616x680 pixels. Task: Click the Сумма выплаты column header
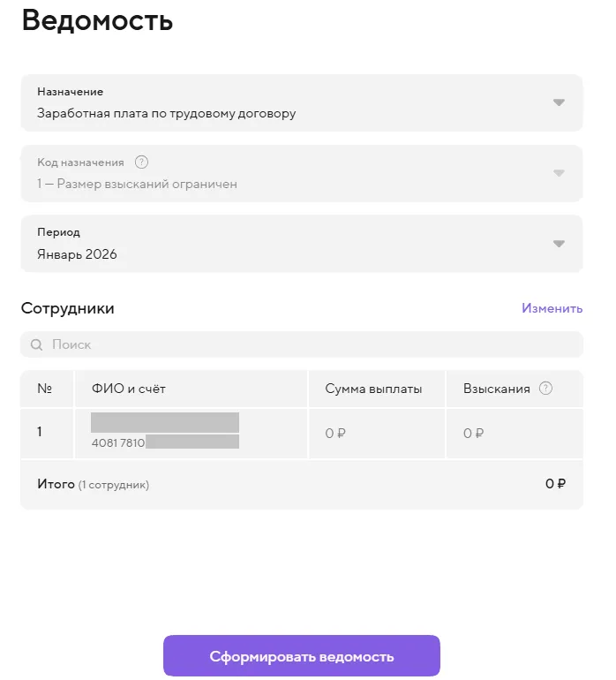(x=373, y=389)
